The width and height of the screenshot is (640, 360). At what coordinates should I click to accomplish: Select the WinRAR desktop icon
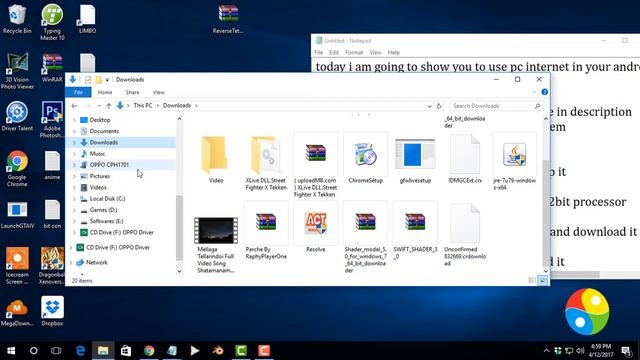pyautogui.click(x=52, y=68)
